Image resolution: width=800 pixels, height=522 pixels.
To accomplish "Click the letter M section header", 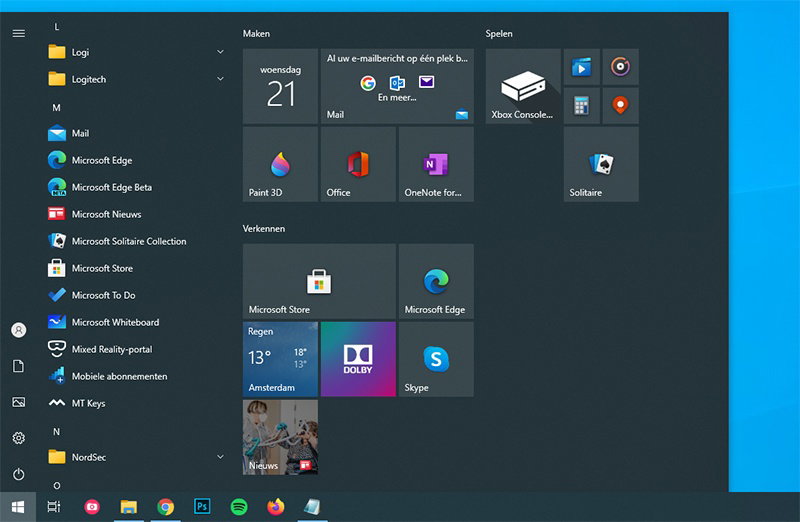I will [56, 107].
